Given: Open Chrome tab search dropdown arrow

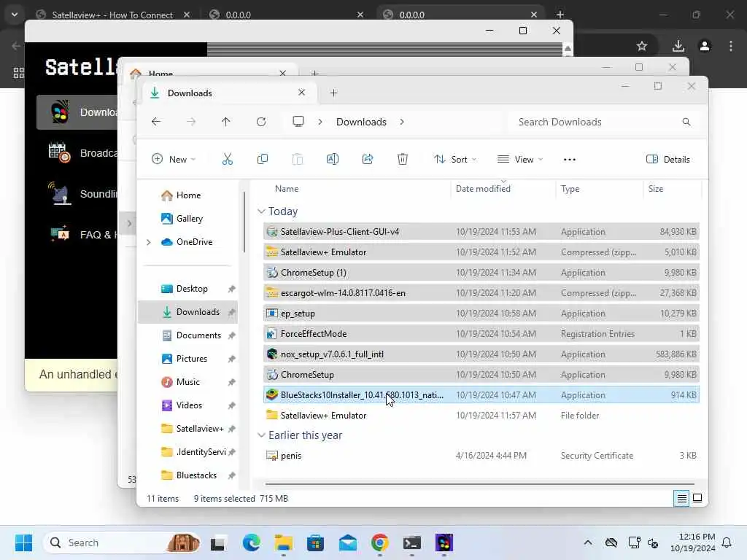Looking at the screenshot, I should tap(15, 15).
